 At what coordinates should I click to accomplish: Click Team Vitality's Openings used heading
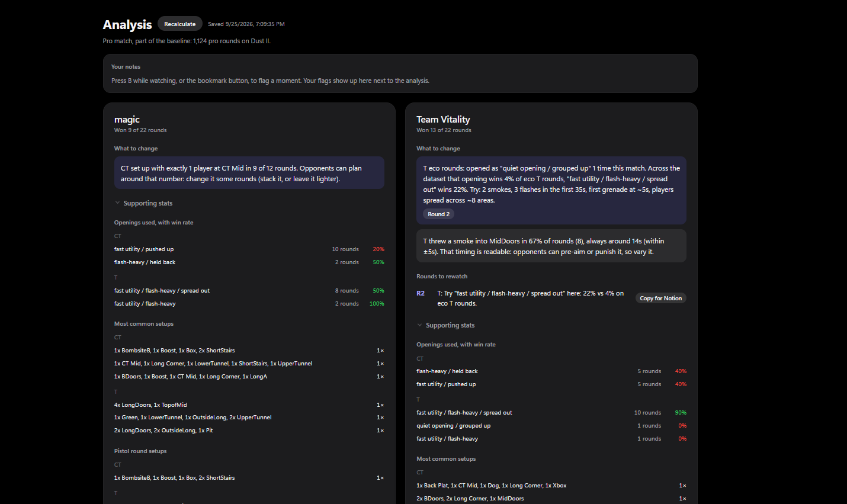(456, 345)
